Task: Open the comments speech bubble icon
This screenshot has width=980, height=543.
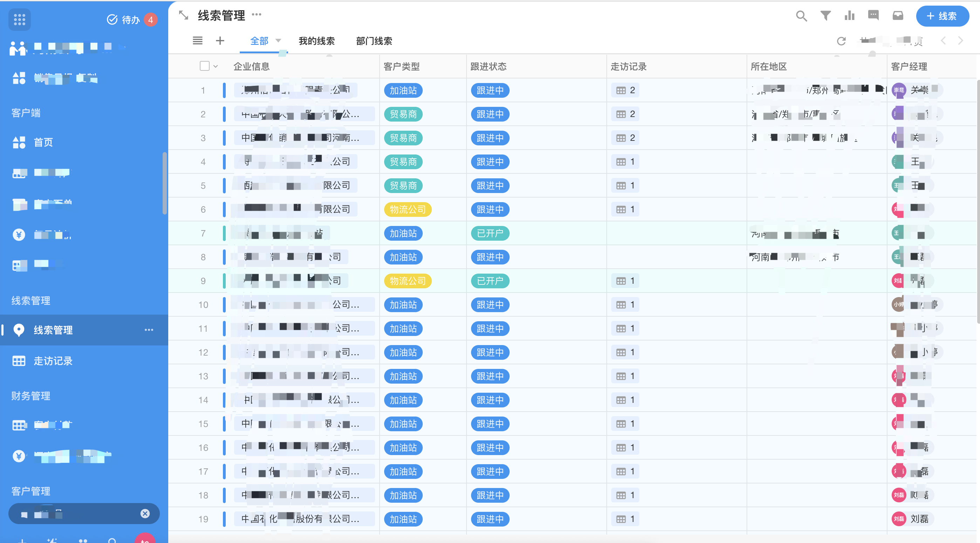Action: coord(873,16)
